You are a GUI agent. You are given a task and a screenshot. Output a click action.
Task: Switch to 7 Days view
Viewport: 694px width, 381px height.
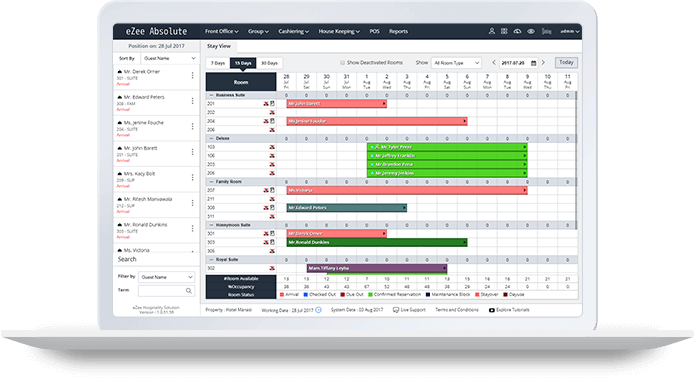218,63
